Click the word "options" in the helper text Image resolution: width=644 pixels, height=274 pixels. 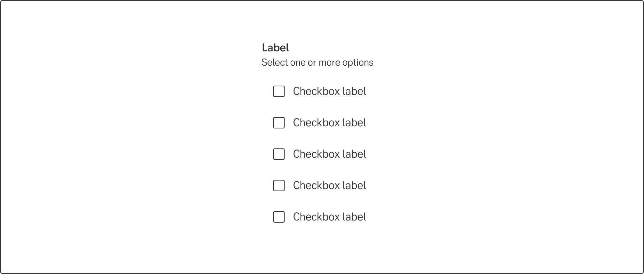pyautogui.click(x=358, y=63)
